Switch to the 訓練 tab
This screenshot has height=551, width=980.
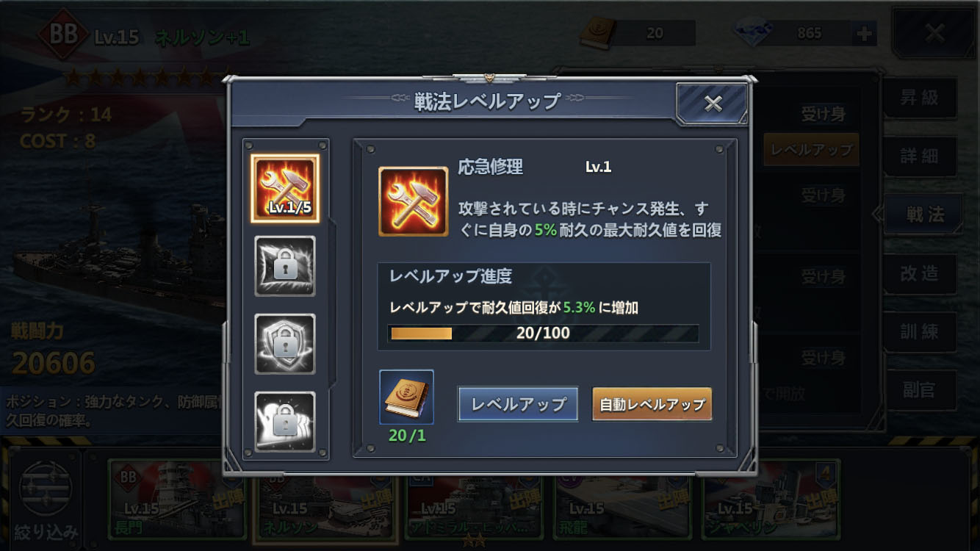tap(920, 332)
